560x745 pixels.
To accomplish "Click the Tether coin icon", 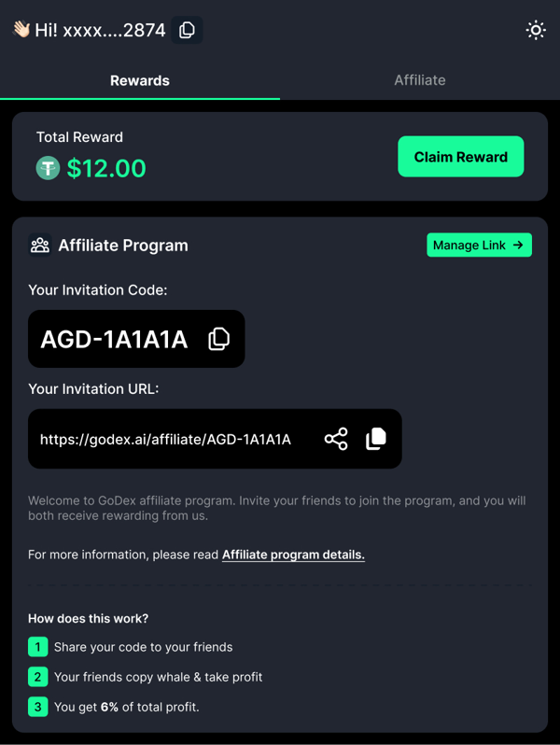I will [48, 168].
